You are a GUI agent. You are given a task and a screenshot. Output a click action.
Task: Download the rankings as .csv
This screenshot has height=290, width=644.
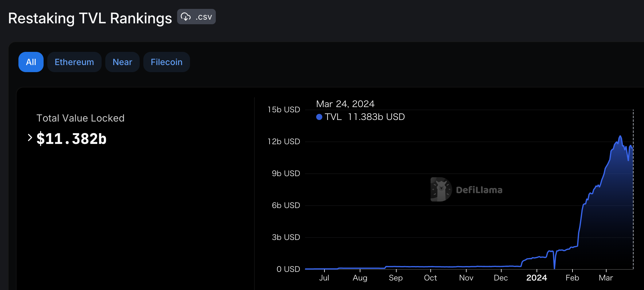pyautogui.click(x=196, y=17)
